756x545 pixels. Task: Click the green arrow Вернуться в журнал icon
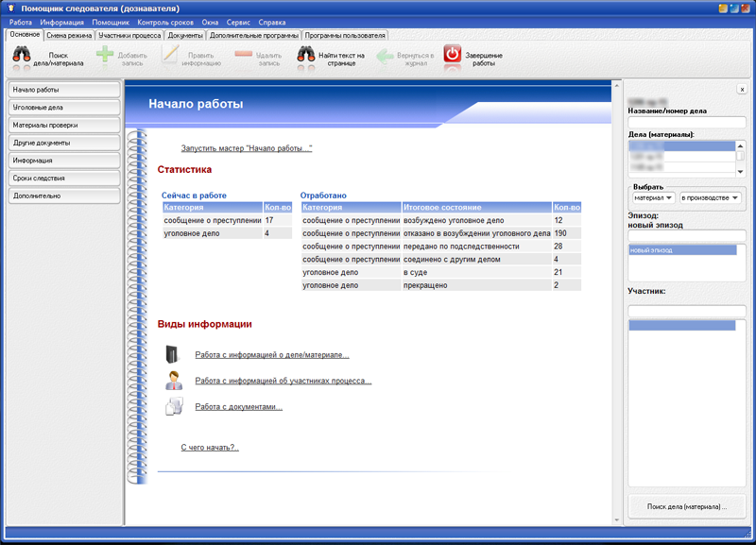[x=385, y=56]
